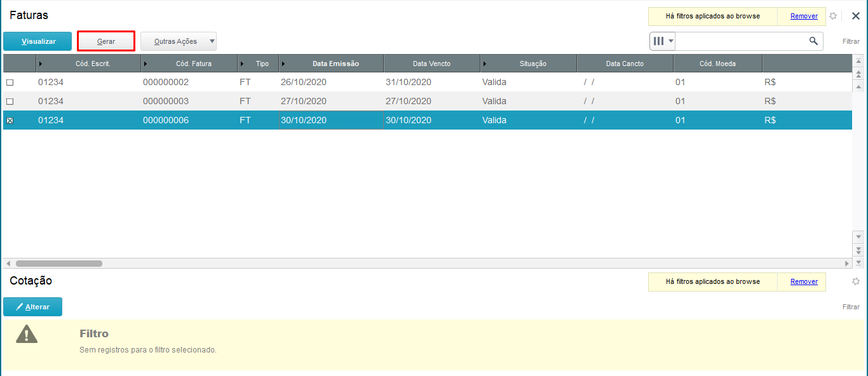Click the horizontal scrollbar right arrow
Screen dimensions: 868x376
coord(847,263)
